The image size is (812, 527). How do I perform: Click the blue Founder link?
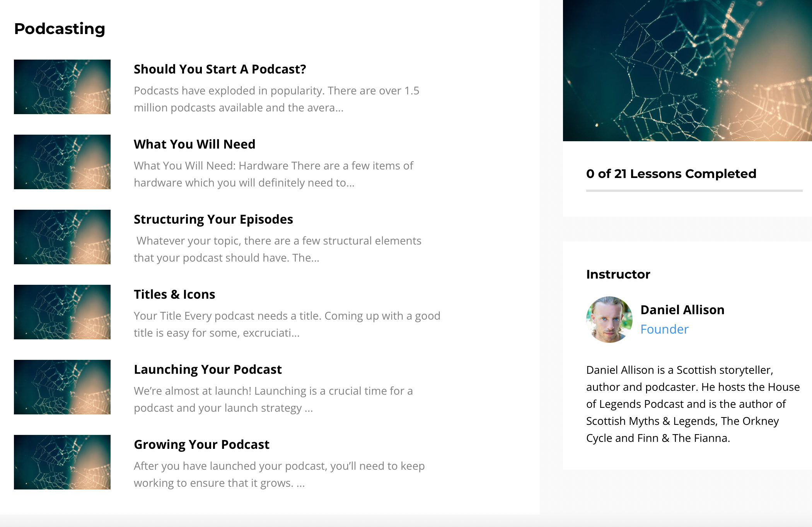click(664, 329)
